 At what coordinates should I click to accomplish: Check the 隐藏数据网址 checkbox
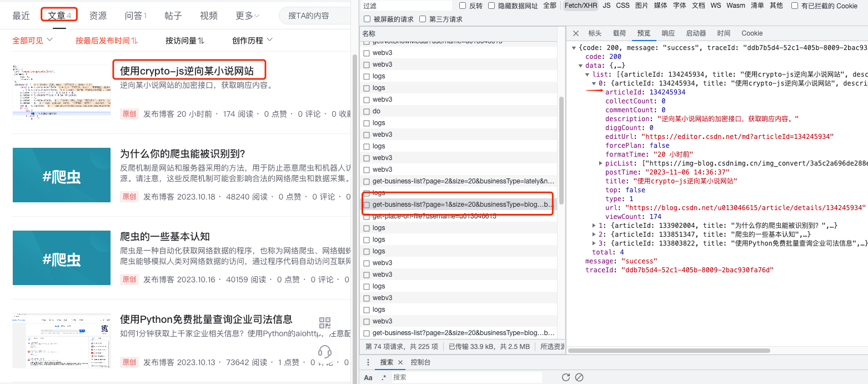491,6
